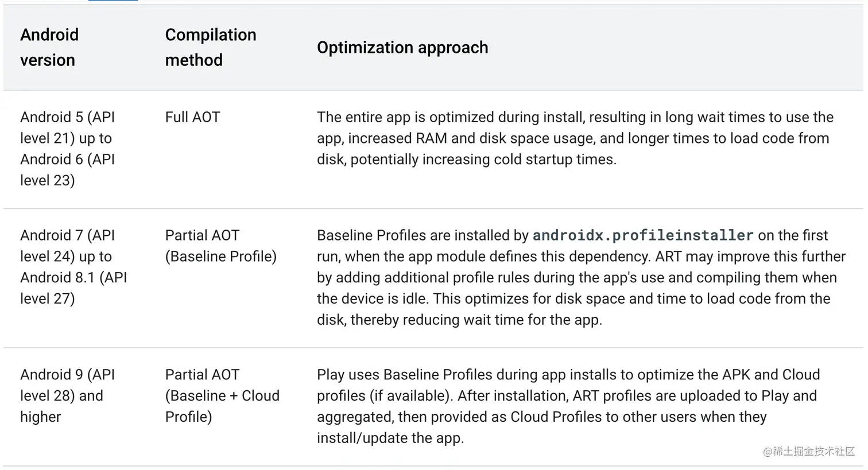This screenshot has width=868, height=470.
Task: Click the 'Partial AOT (Baseline Profile)' cell
Action: pos(221,246)
